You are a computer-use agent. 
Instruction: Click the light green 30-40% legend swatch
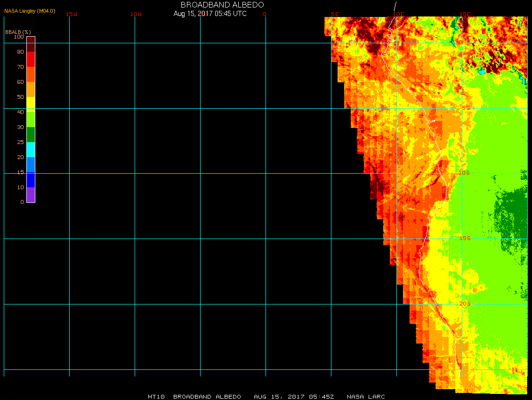click(x=31, y=119)
